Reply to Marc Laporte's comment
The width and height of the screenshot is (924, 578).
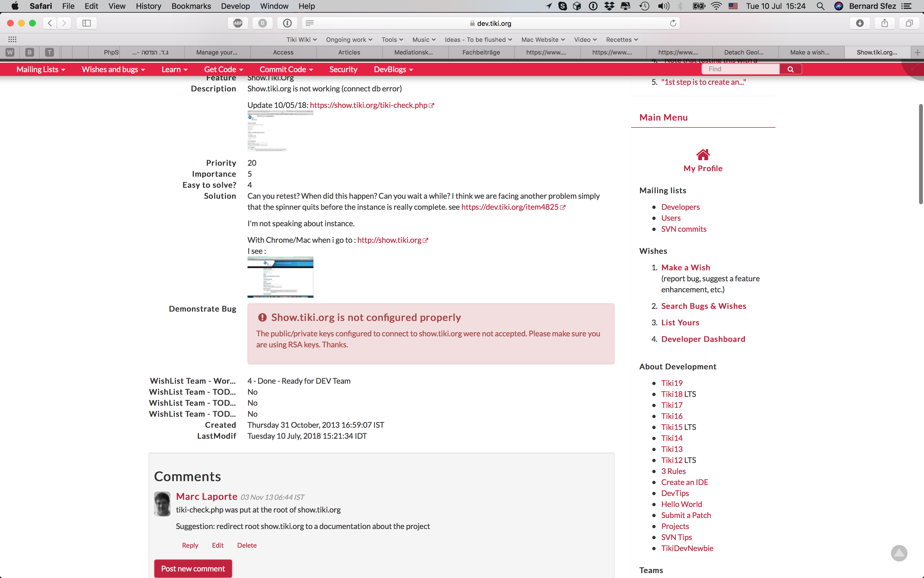pyautogui.click(x=190, y=545)
